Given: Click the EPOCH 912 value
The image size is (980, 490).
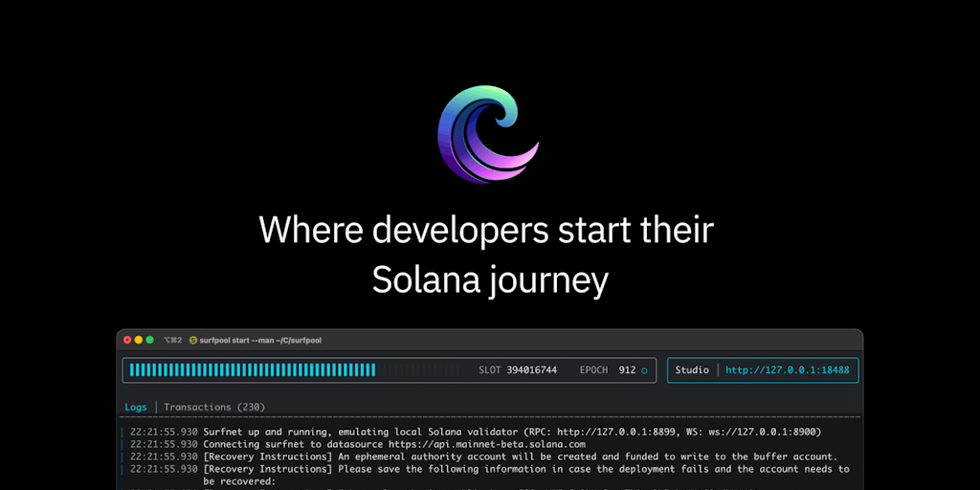Looking at the screenshot, I should pos(608,370).
